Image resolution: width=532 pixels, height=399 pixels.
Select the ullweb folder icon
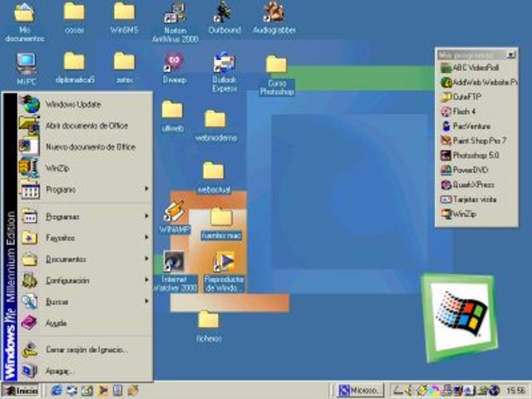point(172,116)
